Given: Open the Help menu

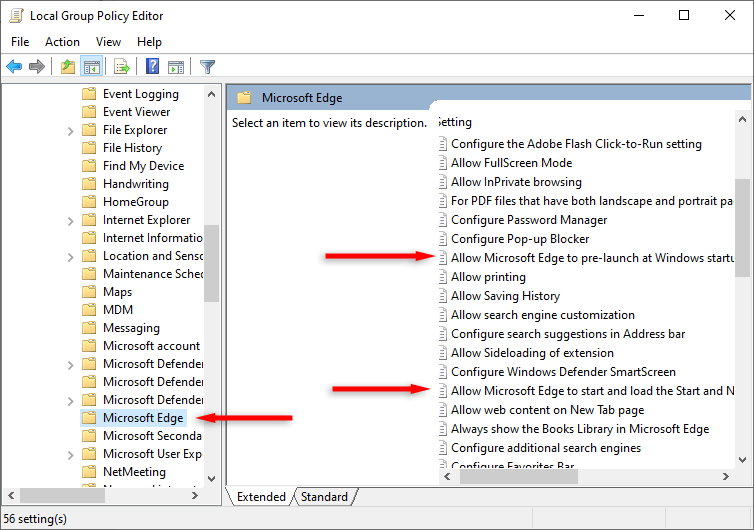Looking at the screenshot, I should (x=149, y=42).
